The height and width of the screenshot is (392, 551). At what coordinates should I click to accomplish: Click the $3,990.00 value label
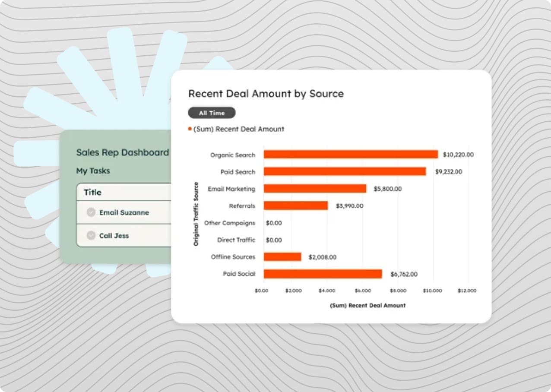click(349, 206)
